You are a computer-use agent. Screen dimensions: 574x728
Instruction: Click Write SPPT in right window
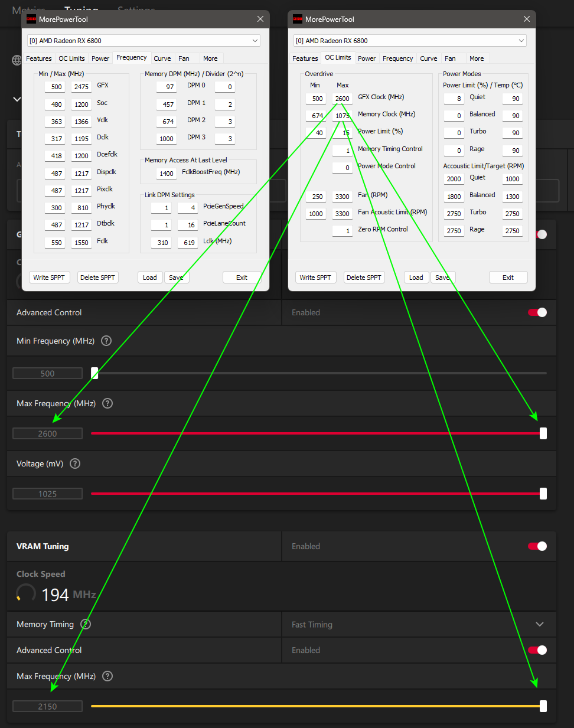[315, 278]
